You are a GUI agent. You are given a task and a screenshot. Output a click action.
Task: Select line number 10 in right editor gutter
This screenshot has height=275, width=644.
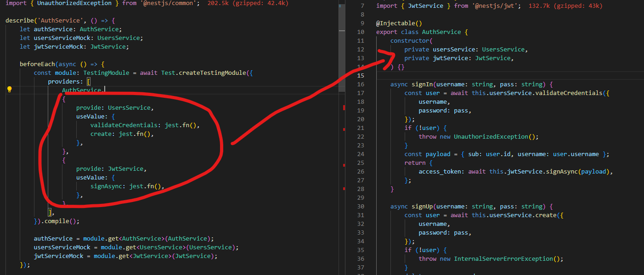(x=361, y=32)
